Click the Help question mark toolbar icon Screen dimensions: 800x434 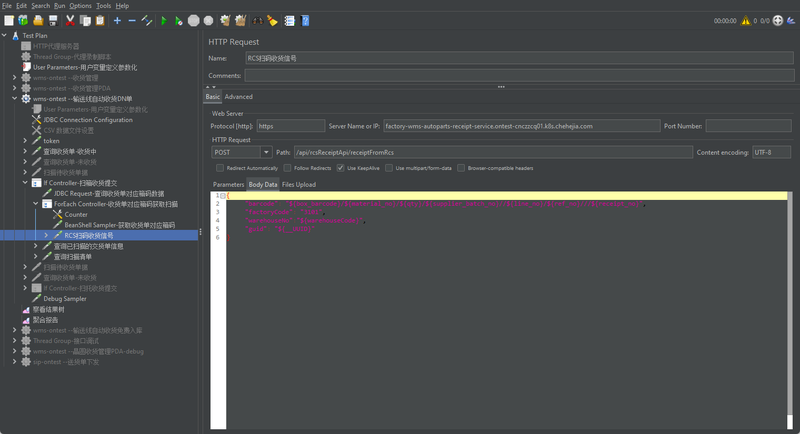pyautogui.click(x=305, y=20)
